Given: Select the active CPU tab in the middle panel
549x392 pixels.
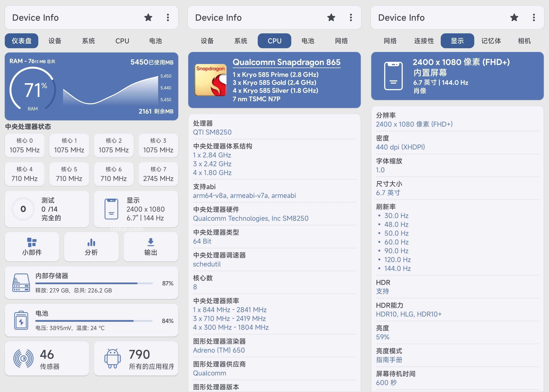Looking at the screenshot, I should tap(274, 41).
